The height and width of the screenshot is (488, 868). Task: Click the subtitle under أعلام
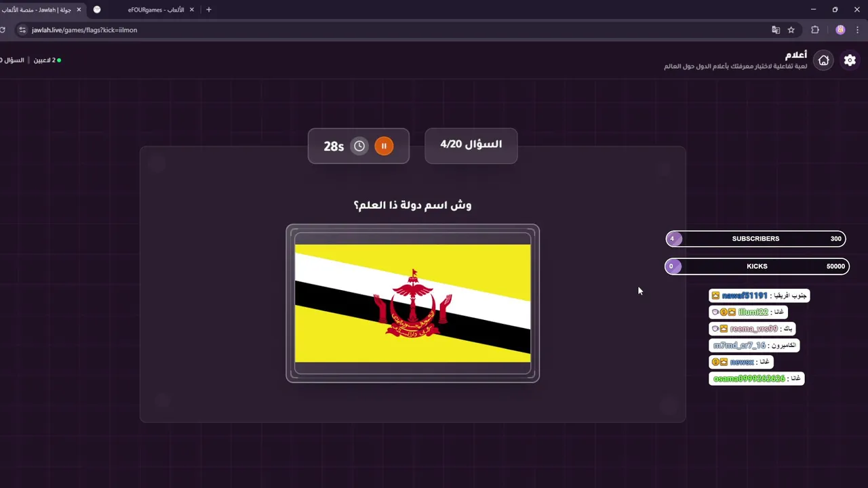[735, 66]
